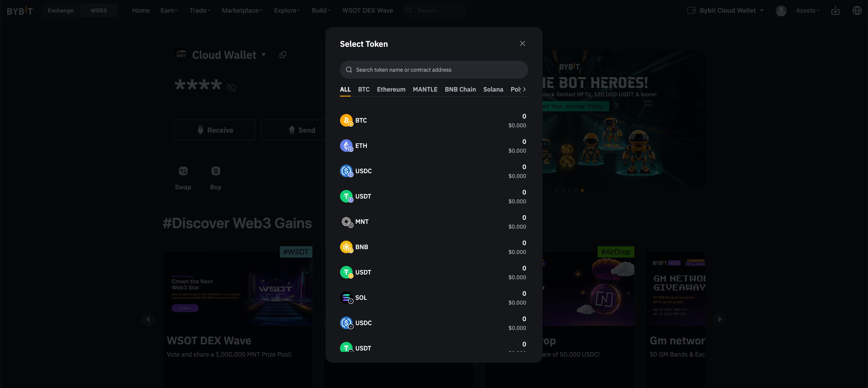Switch to WEB3 mode
Screen dimensions: 868x388
tap(98, 10)
